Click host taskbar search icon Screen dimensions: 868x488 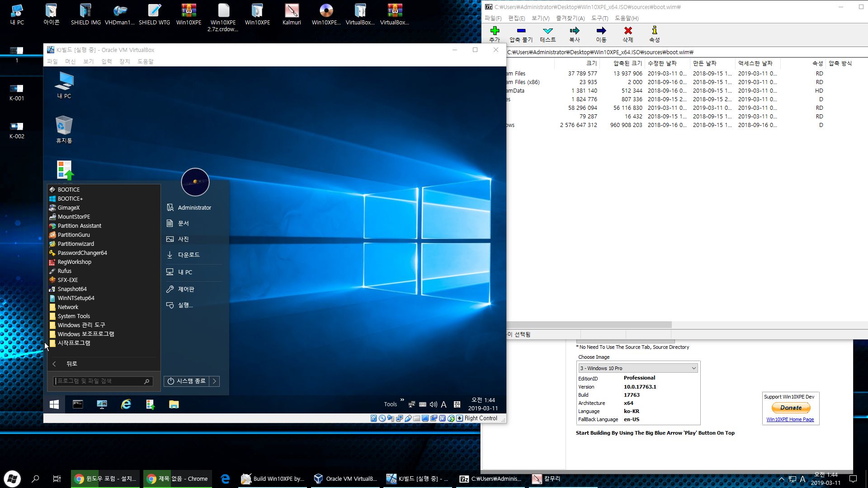[35, 479]
